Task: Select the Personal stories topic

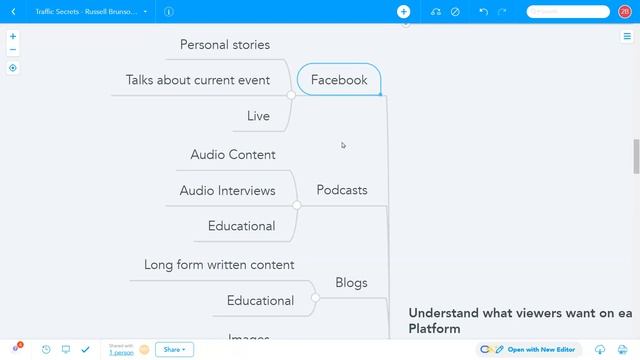Action: tap(225, 44)
